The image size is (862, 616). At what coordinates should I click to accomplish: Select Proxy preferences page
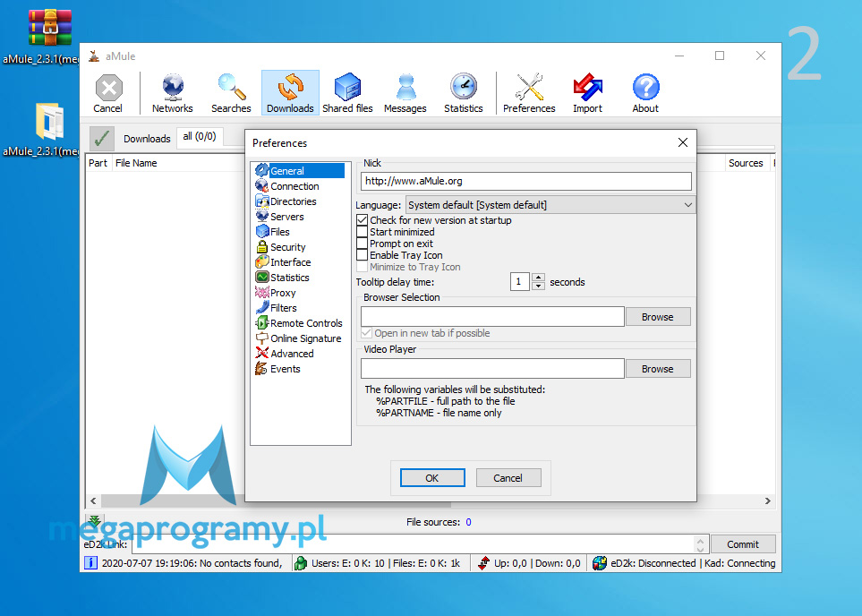(276, 293)
